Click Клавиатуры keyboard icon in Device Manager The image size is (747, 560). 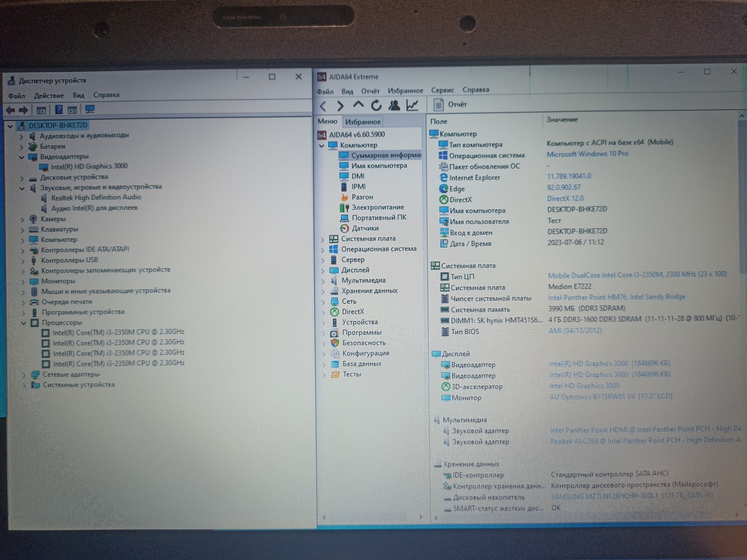pyautogui.click(x=34, y=230)
